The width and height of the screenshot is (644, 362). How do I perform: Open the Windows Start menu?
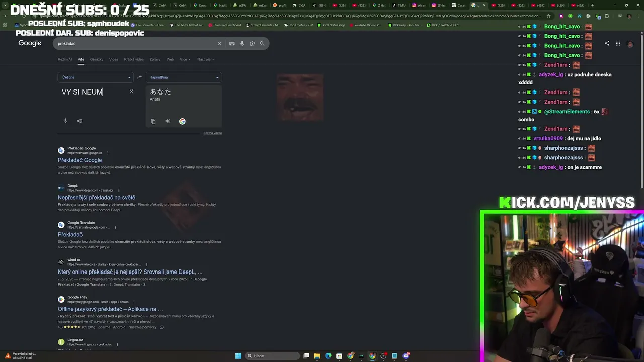tap(238, 356)
